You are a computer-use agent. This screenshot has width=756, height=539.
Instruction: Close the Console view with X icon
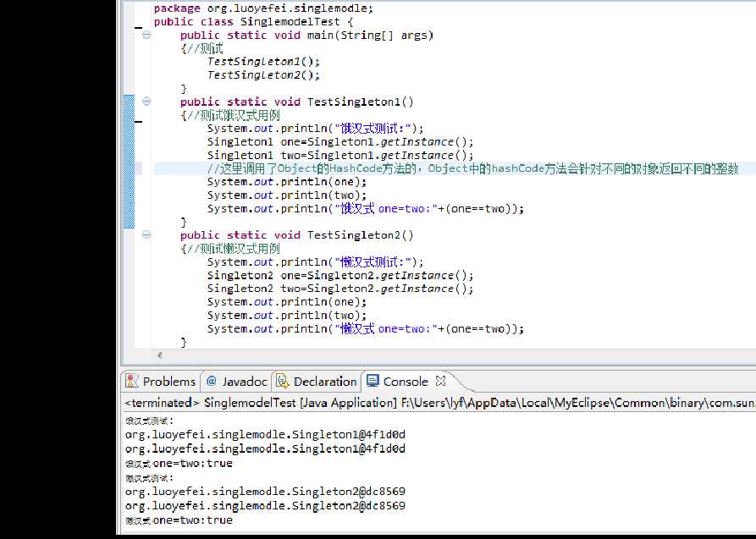(x=440, y=381)
